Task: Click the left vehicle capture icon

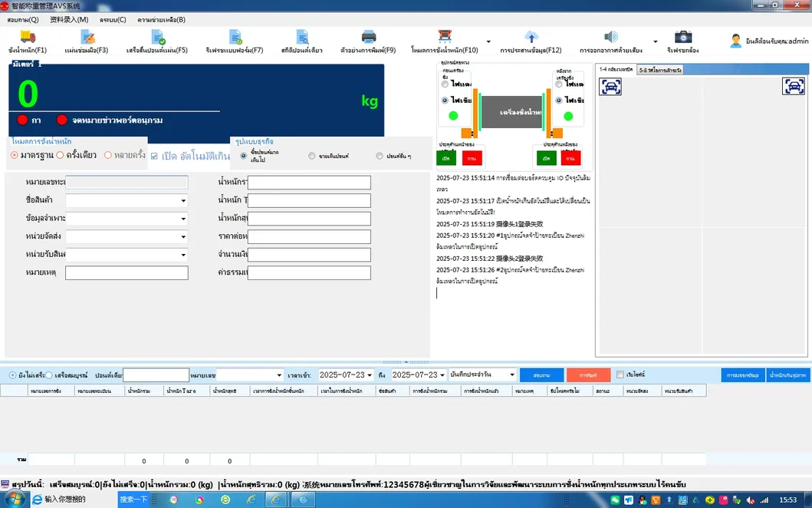Action: pyautogui.click(x=610, y=87)
